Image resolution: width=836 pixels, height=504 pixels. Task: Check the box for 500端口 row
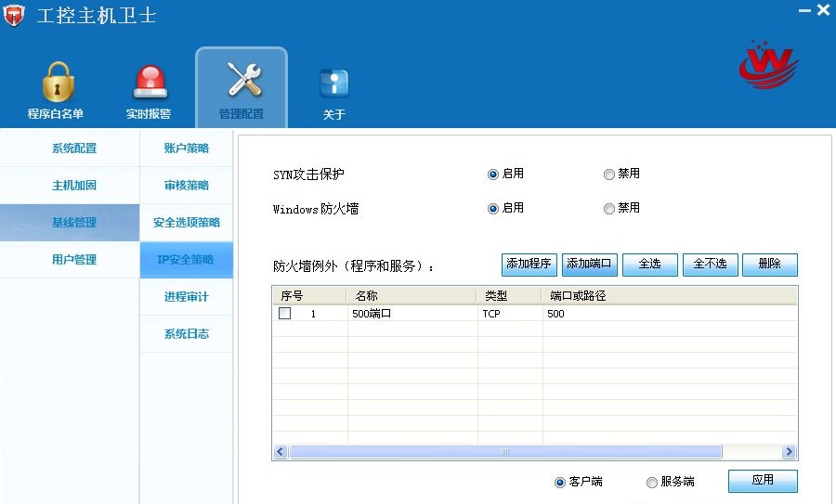pyautogui.click(x=285, y=314)
